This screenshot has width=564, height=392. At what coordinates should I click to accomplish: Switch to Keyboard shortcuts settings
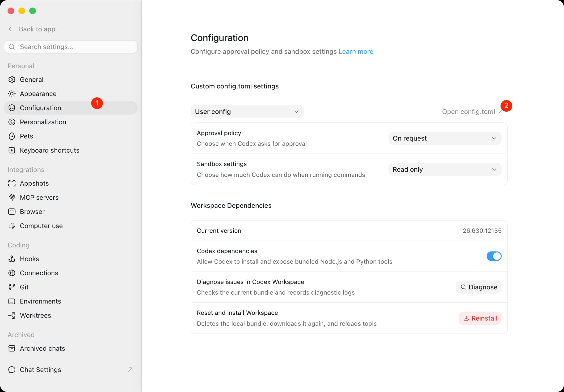point(71,150)
